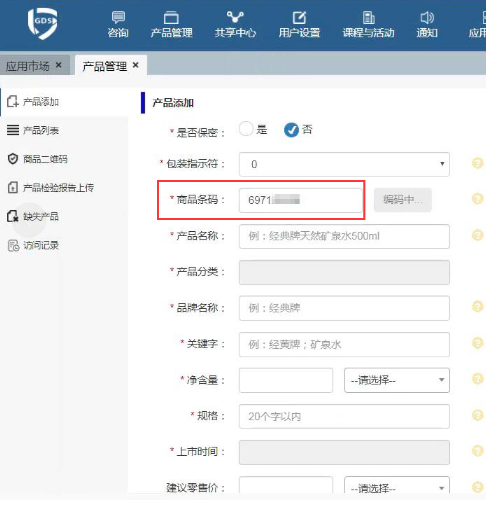This screenshot has height=506, width=486.
Task: Click the GDS shield logo
Action: click(43, 24)
